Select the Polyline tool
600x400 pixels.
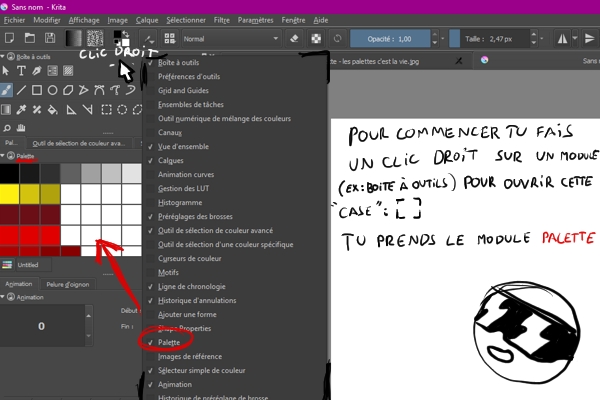click(83, 90)
